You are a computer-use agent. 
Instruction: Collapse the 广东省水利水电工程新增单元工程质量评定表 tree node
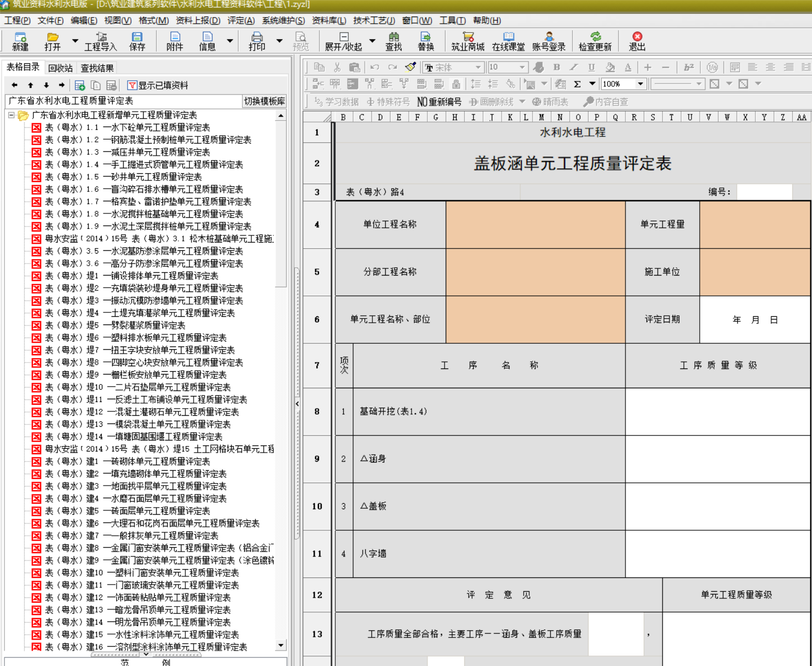pyautogui.click(x=11, y=115)
